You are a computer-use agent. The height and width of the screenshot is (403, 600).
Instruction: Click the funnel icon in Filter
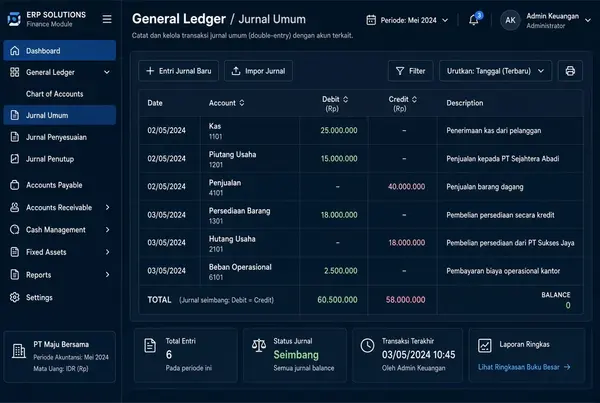pos(400,71)
